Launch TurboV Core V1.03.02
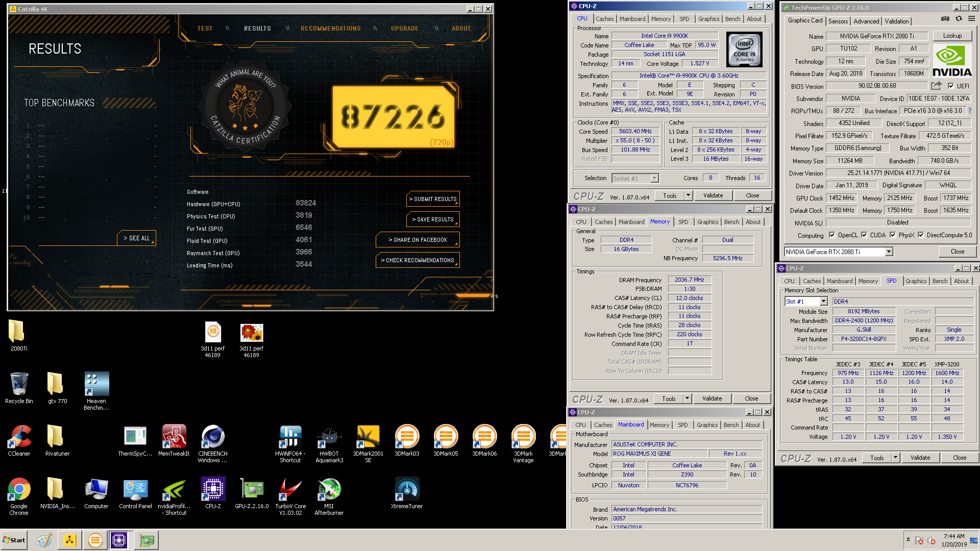The width and height of the screenshot is (980, 551). [290, 496]
